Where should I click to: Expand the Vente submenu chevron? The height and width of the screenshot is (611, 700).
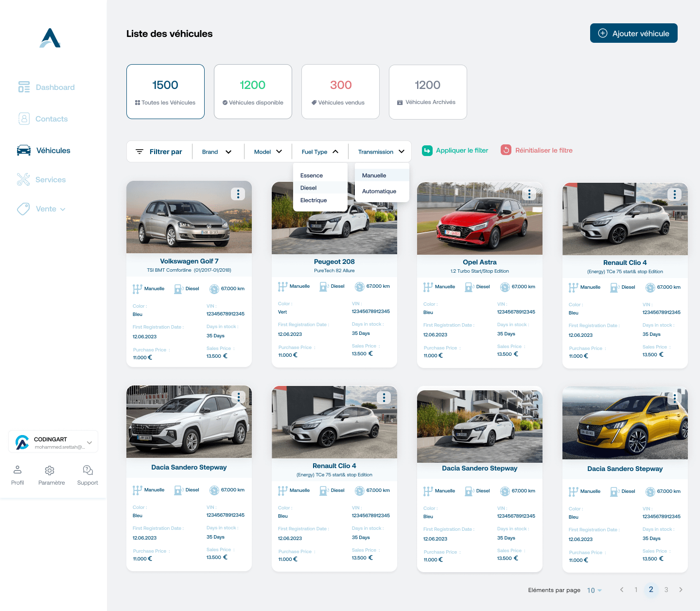click(x=63, y=209)
